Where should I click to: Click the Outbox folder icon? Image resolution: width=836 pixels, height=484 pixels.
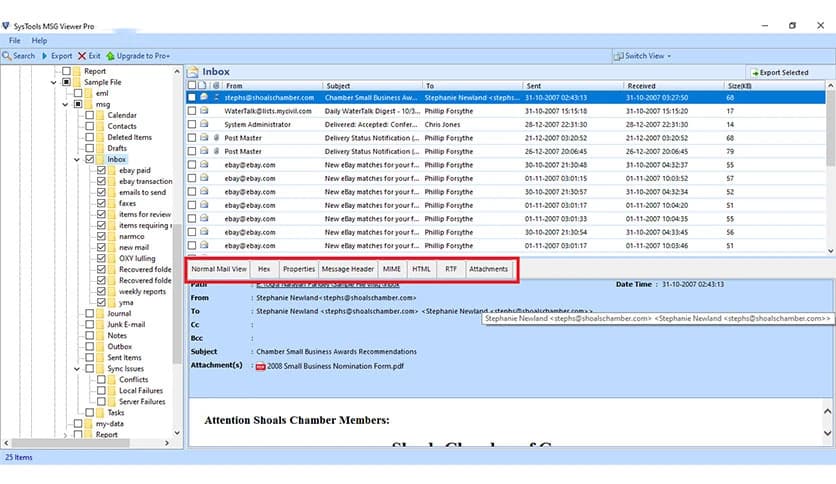100,346
